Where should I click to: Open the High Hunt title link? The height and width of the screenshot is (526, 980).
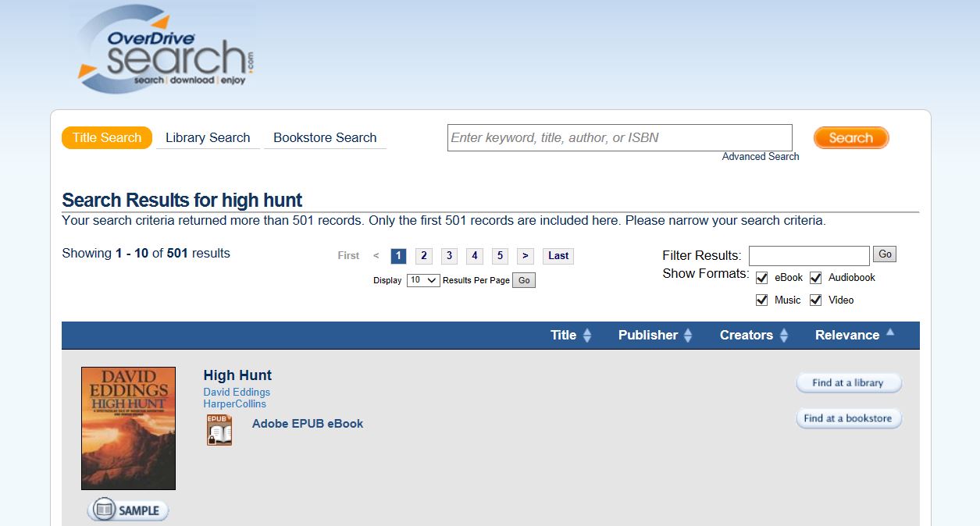pos(237,375)
